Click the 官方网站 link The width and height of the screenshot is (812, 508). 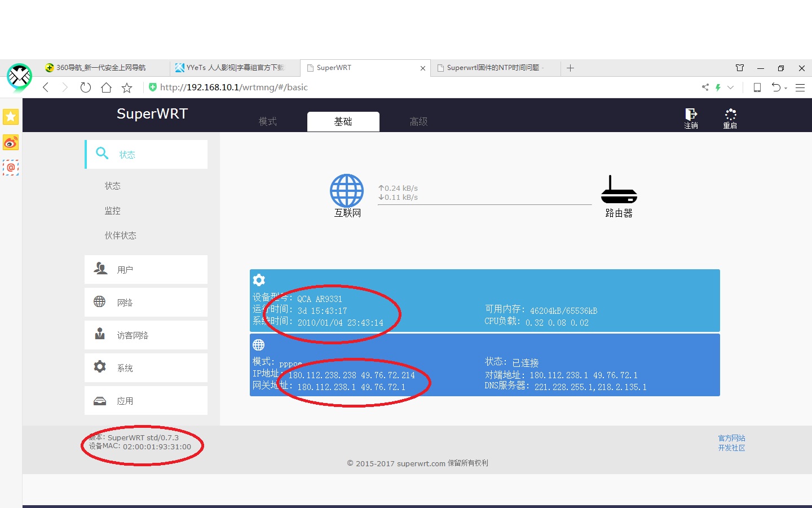pyautogui.click(x=731, y=438)
